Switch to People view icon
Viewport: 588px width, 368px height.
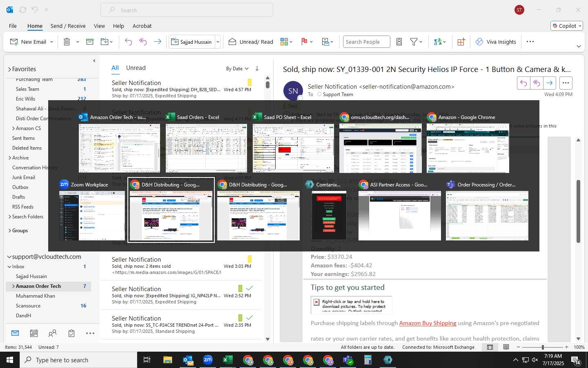tap(52, 334)
